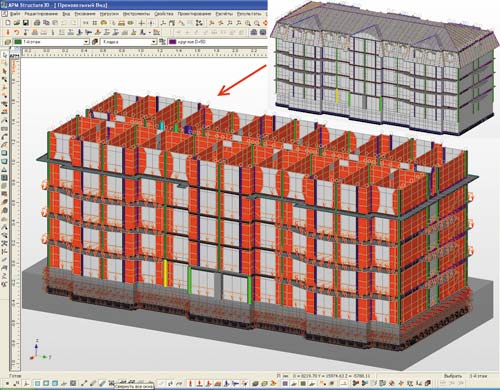The width and height of the screenshot is (500, 390).
Task: Open the Расчёты menu
Action: pyautogui.click(x=224, y=14)
